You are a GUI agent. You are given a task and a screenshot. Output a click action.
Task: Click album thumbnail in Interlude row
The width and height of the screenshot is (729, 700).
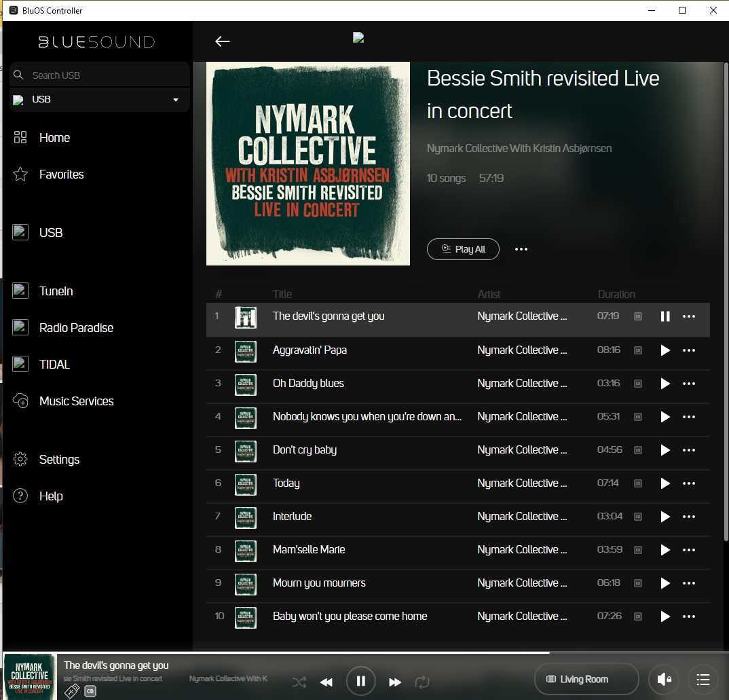tap(246, 517)
